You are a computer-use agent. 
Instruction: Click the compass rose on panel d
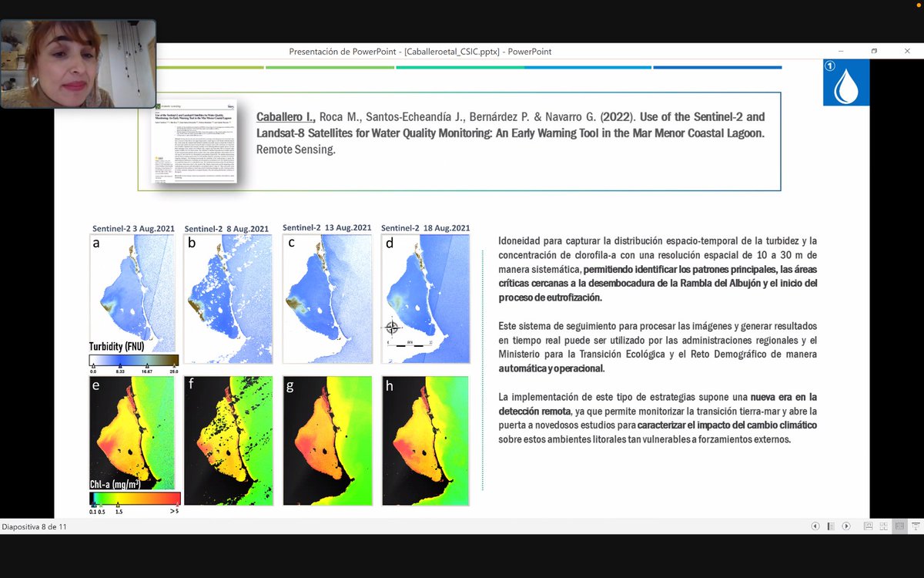(x=393, y=328)
